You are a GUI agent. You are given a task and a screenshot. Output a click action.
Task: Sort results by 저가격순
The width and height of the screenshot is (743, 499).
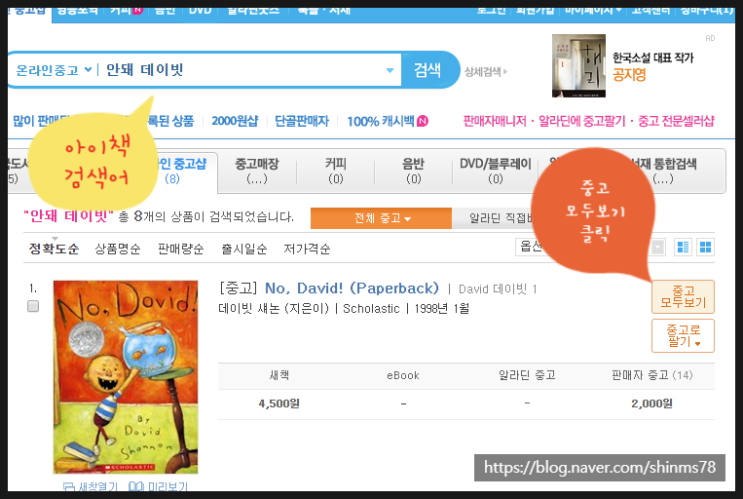pos(307,249)
